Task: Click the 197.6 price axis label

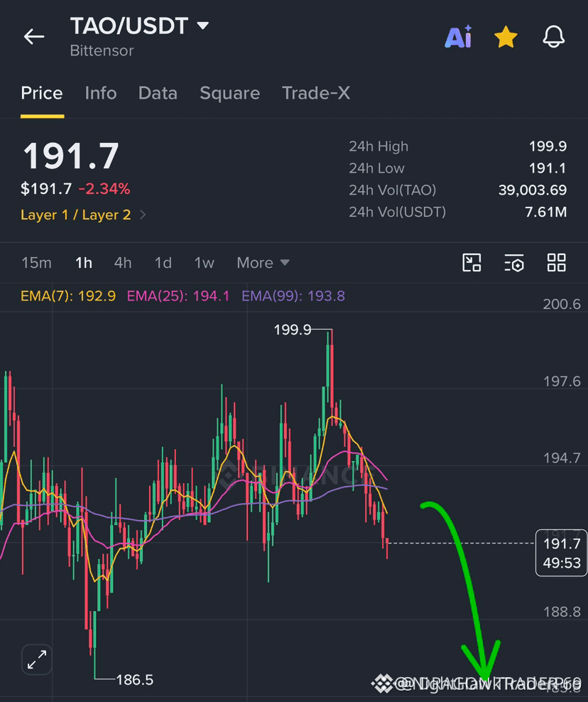Action: 562,382
